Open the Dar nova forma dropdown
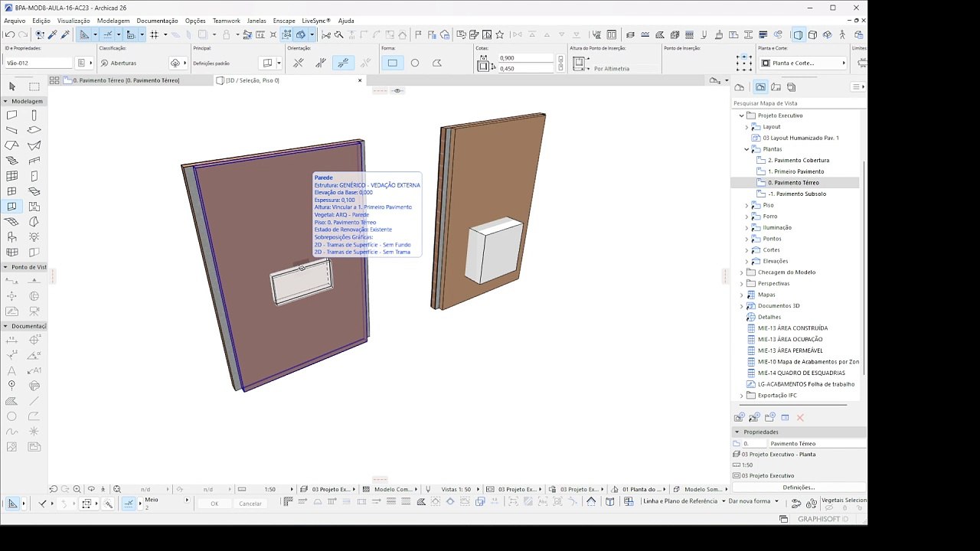The height and width of the screenshot is (551, 980). [x=754, y=501]
